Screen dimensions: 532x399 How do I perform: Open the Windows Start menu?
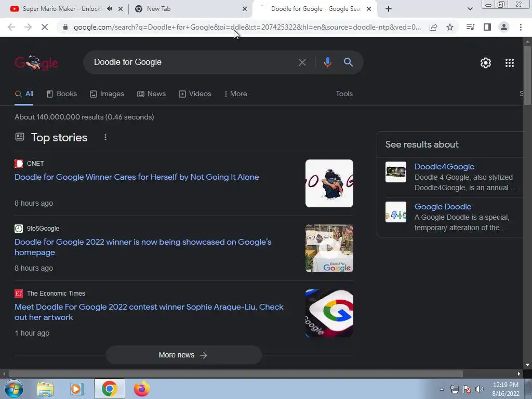(x=14, y=389)
